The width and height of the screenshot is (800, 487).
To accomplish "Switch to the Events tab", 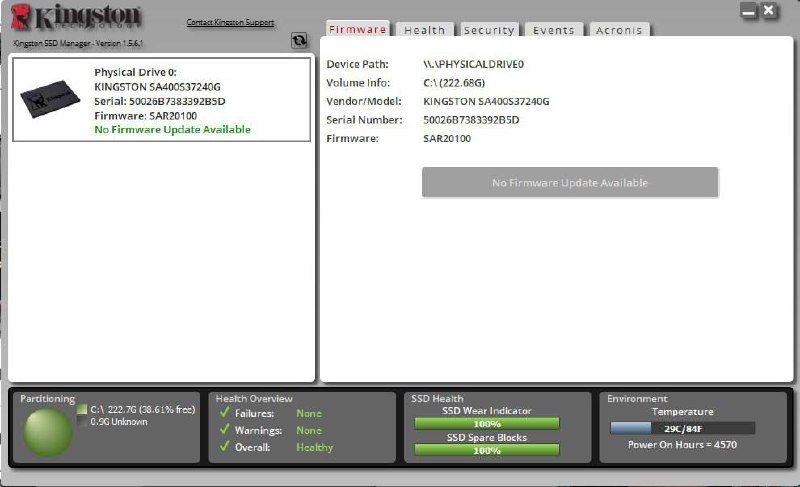I will (x=554, y=30).
